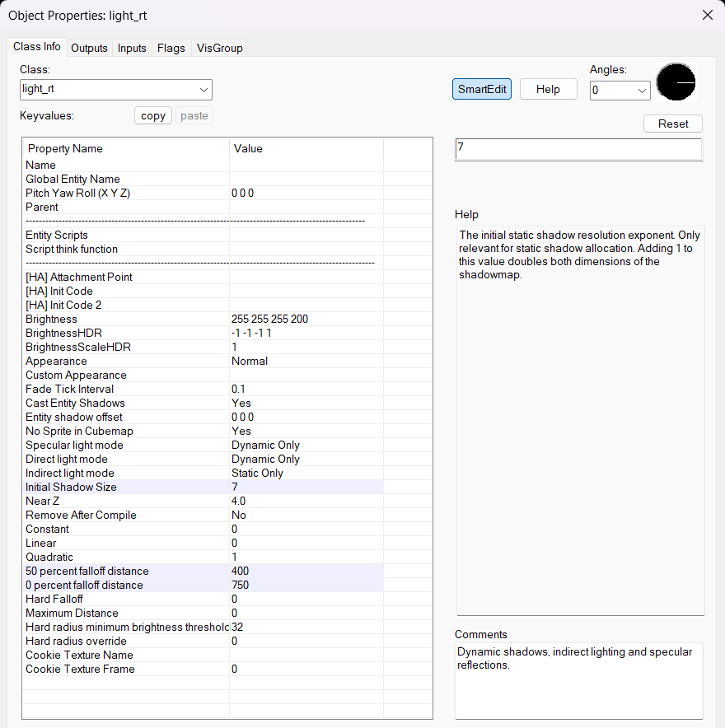Open the Class dropdown list
The width and height of the screenshot is (725, 728).
(203, 89)
